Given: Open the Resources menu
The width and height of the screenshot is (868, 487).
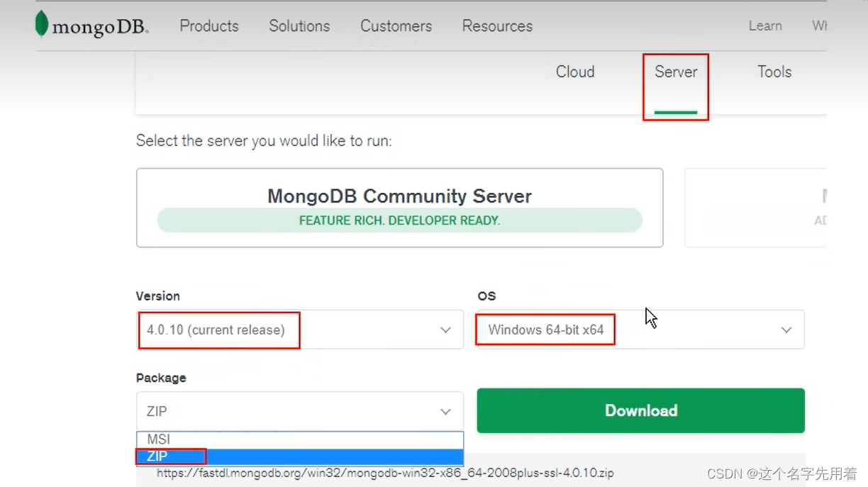Looking at the screenshot, I should (497, 26).
